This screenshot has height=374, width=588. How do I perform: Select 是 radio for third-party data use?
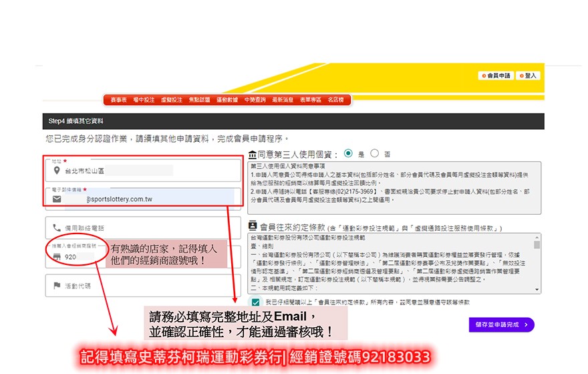tap(348, 153)
